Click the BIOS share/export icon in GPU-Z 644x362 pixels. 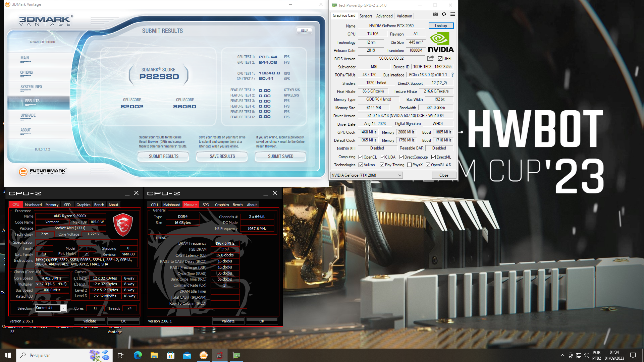[430, 58]
